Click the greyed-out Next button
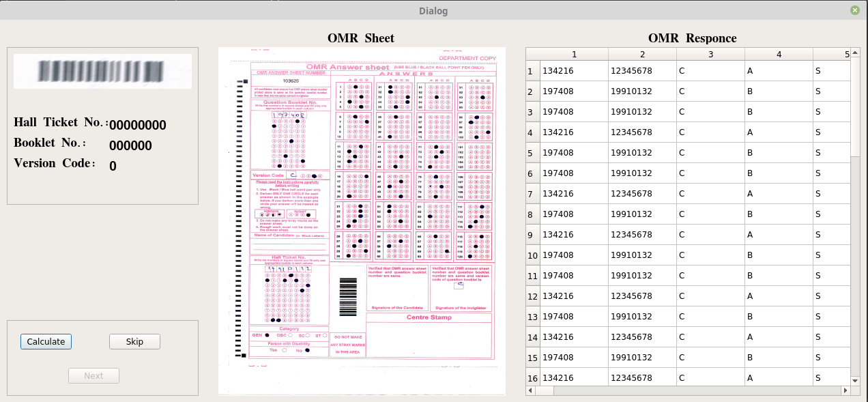 (93, 375)
